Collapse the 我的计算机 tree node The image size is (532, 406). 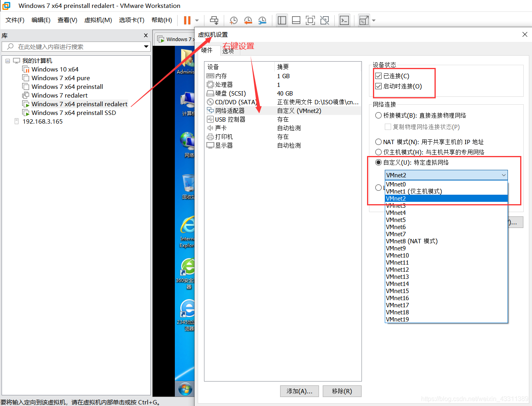7,61
